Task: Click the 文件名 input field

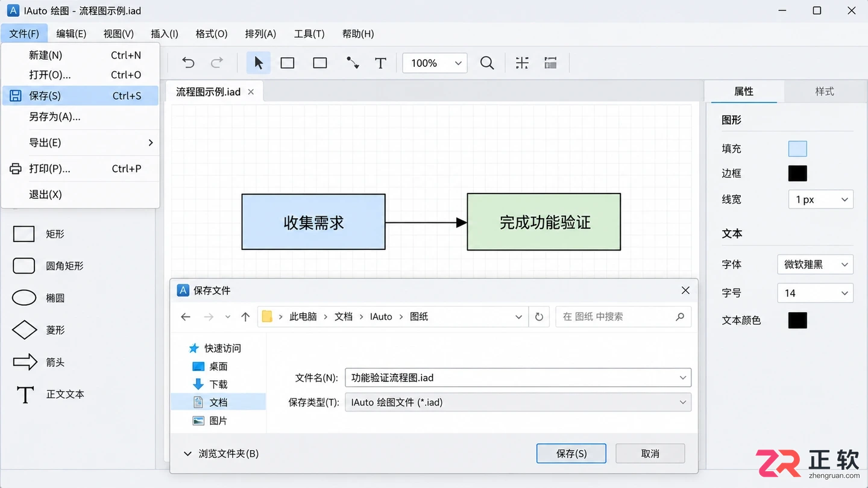Action: pos(518,378)
